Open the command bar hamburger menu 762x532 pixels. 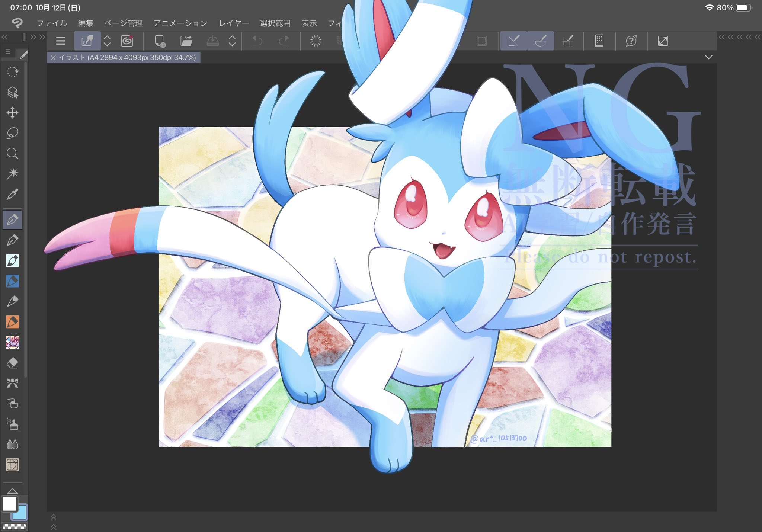pyautogui.click(x=61, y=41)
